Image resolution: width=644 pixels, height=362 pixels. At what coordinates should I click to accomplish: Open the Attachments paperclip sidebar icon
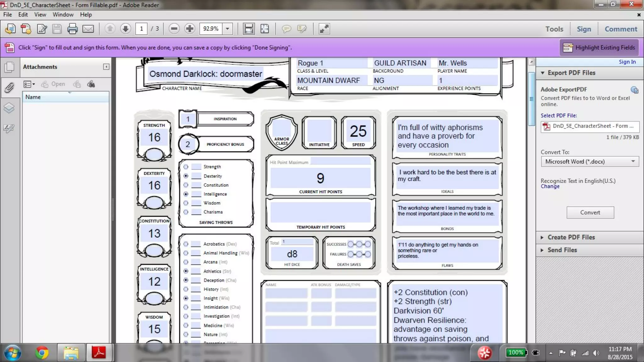(x=9, y=88)
